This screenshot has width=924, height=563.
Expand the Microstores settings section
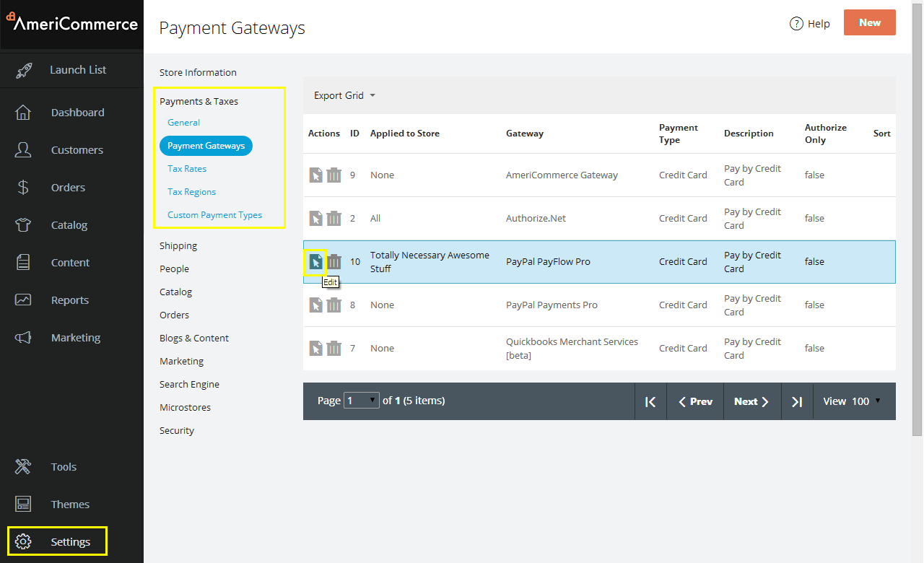(185, 407)
